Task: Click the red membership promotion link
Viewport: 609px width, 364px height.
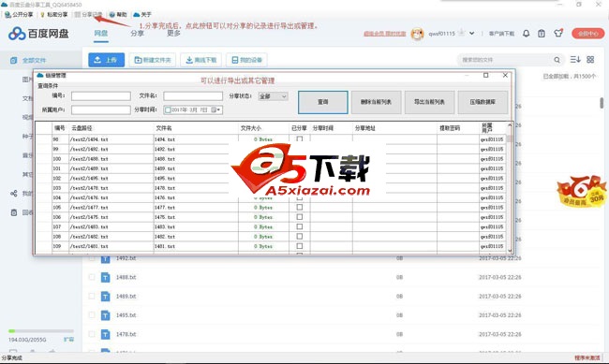Action: point(384,34)
